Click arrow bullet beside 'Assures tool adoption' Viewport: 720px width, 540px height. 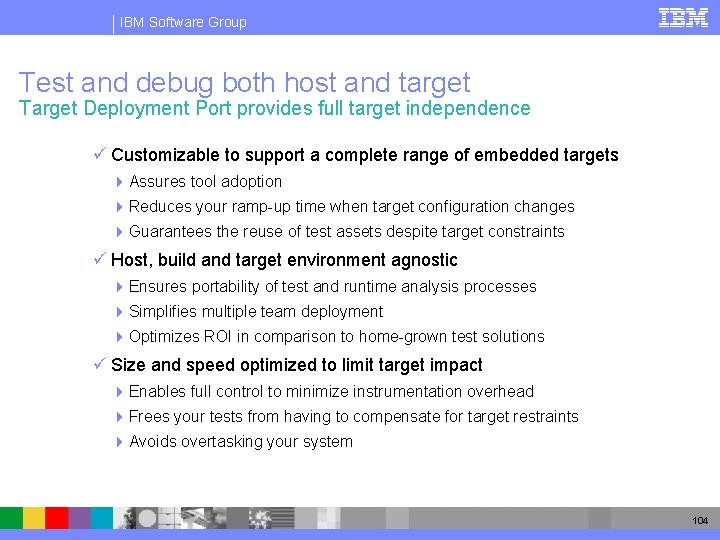point(119,182)
